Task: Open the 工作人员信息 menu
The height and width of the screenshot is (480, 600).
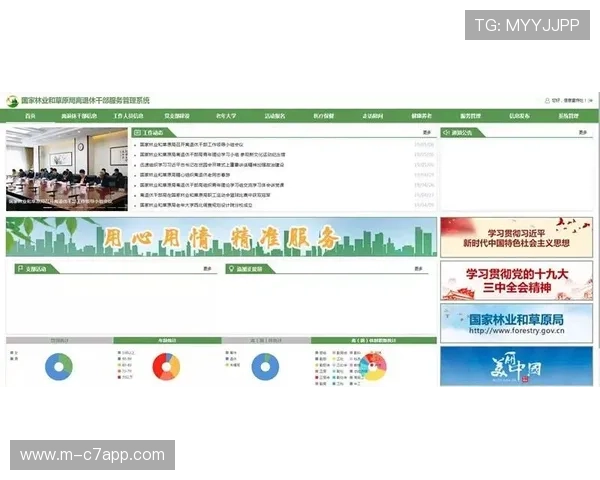Action: point(128,116)
